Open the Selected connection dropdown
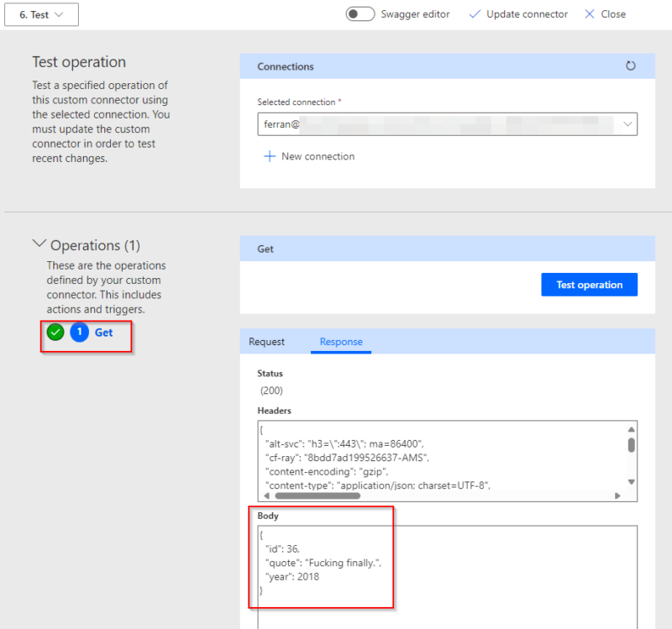672x629 pixels. point(627,123)
